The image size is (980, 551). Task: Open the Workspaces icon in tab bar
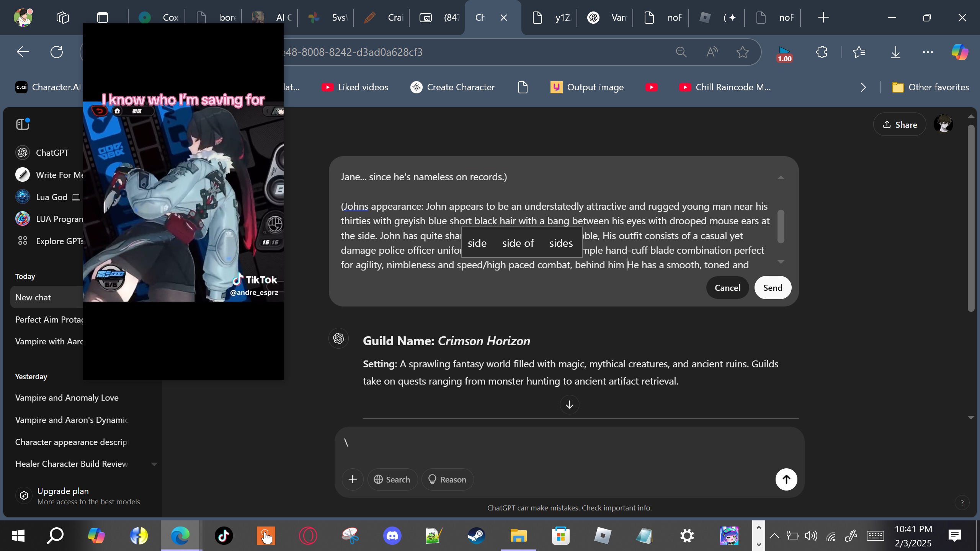62,18
